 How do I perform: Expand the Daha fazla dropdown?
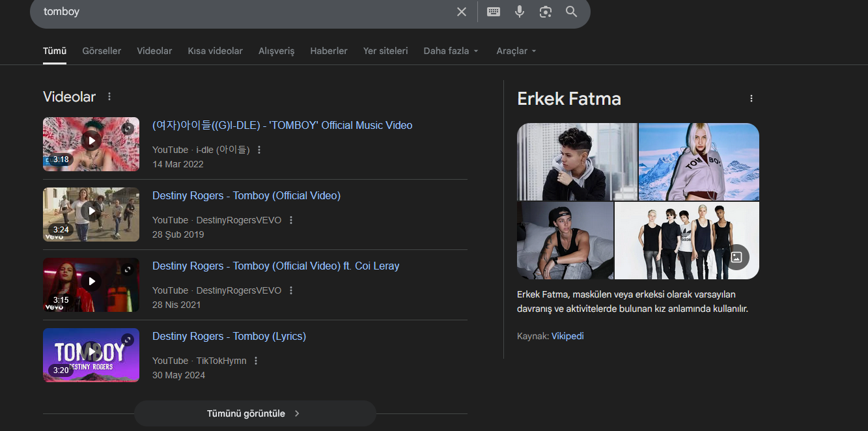click(x=451, y=51)
